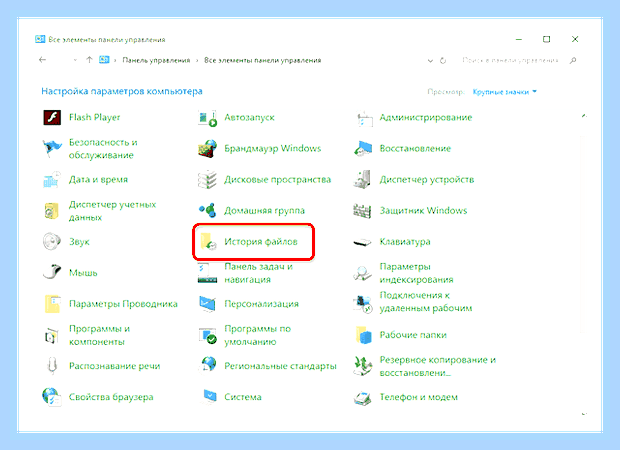This screenshot has width=620, height=450.
Task: Click the Диспетчер учетных данных icon
Action: point(52,211)
